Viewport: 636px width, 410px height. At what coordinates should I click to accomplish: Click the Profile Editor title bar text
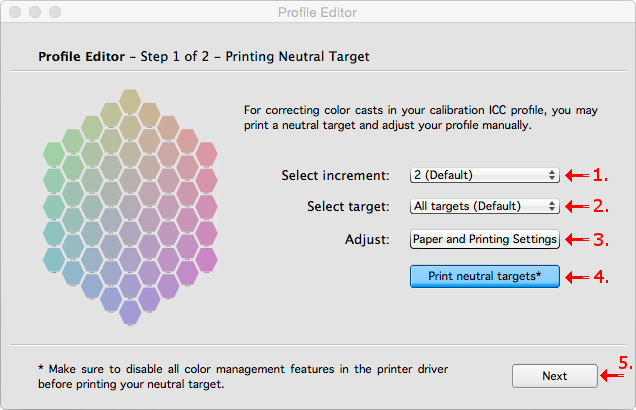pos(317,12)
